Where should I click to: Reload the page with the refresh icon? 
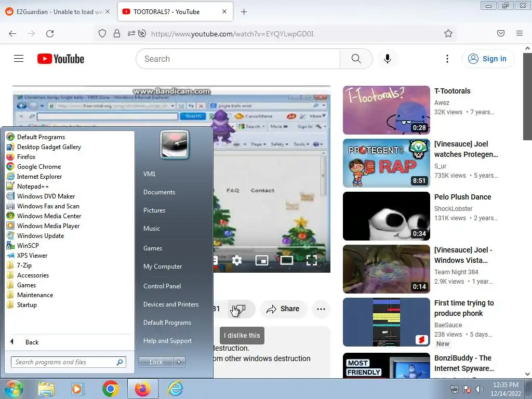coord(50,34)
